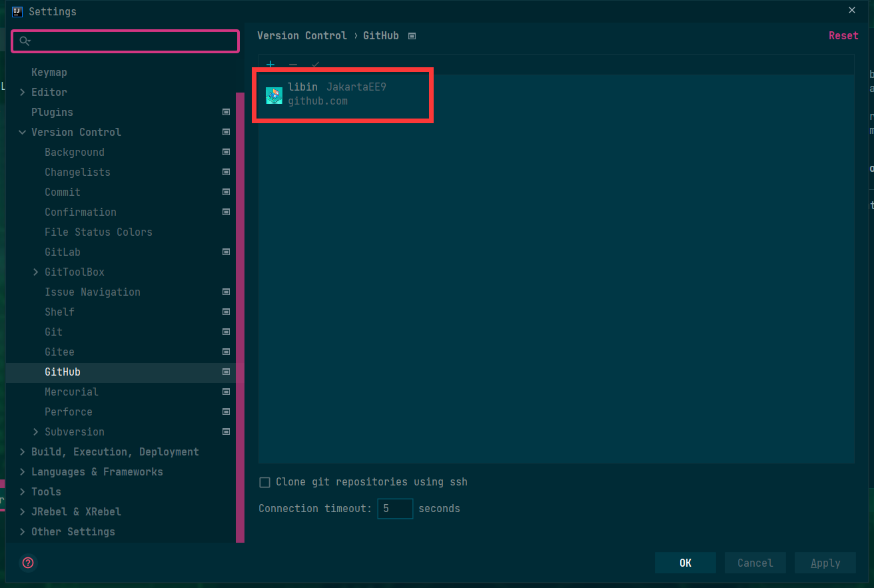Open Keymap settings
Viewport: 874px width, 588px height.
pyautogui.click(x=49, y=72)
